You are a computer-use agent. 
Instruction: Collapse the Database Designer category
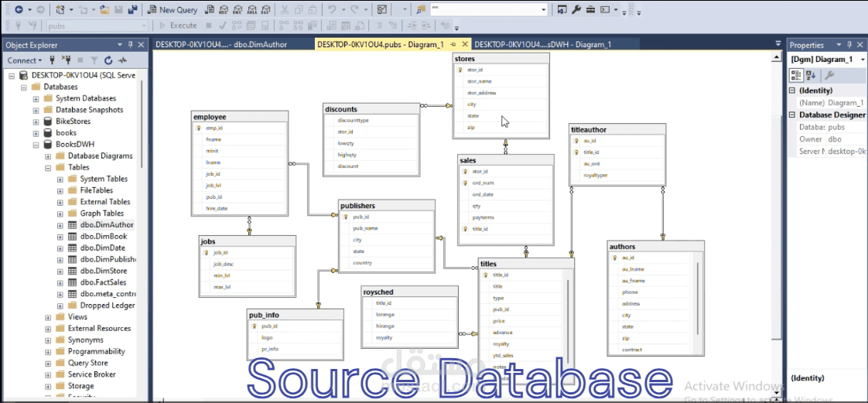click(x=792, y=114)
